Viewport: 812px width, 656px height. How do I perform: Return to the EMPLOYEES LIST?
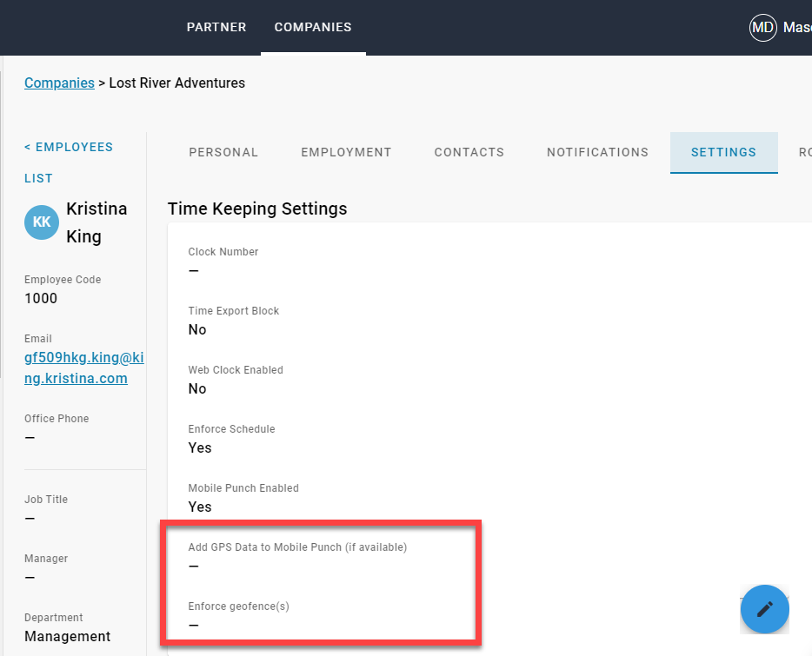pos(69,162)
